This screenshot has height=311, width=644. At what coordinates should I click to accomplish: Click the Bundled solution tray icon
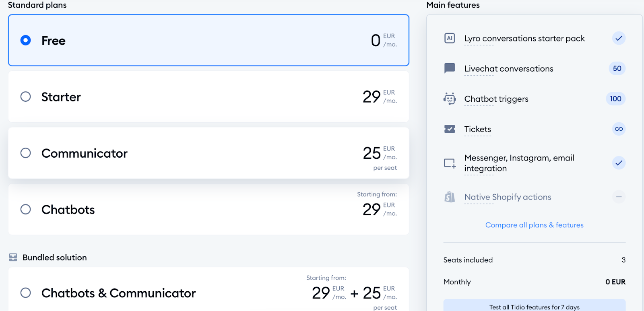tap(13, 257)
